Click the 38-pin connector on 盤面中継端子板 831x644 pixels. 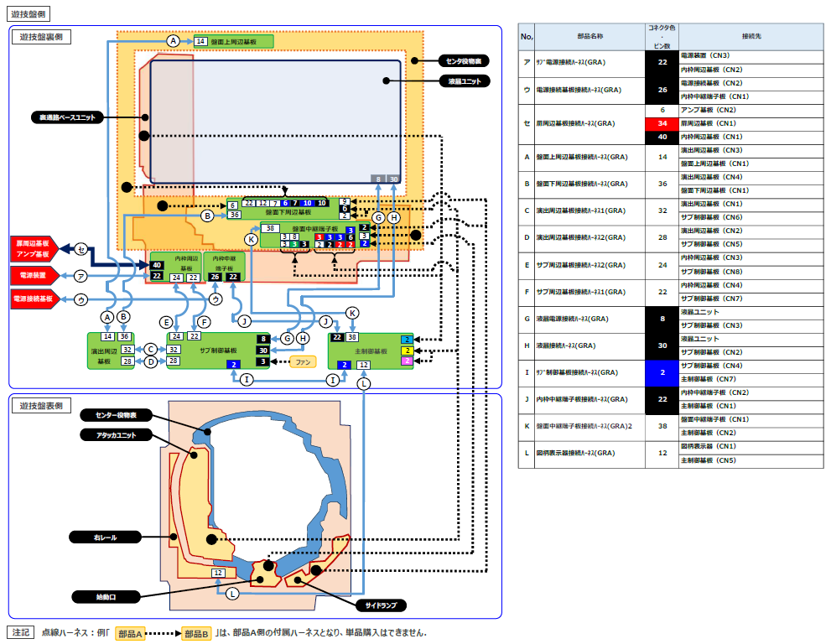click(270, 228)
